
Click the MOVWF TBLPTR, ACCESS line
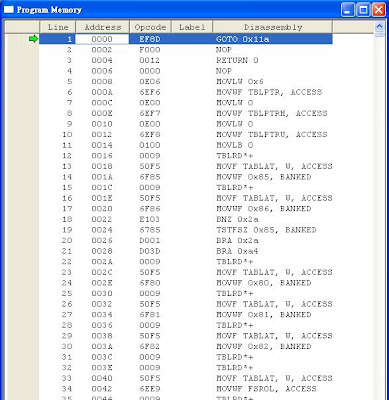[186, 92]
